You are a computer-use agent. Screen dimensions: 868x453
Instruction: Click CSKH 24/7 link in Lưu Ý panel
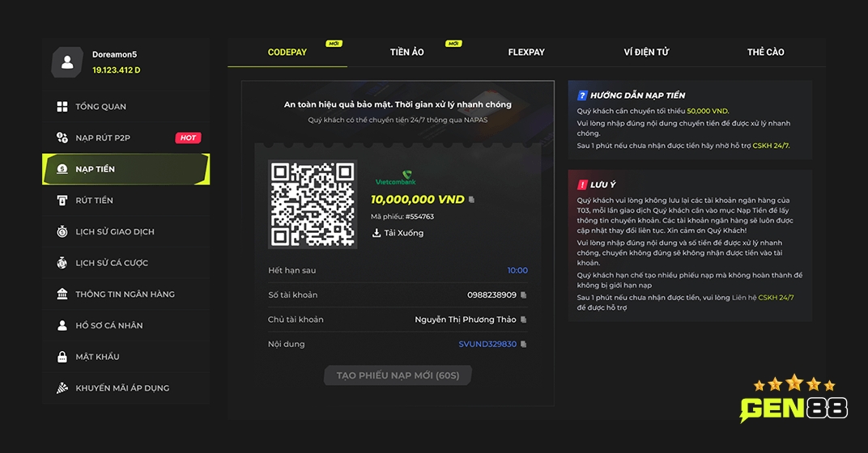click(x=777, y=298)
